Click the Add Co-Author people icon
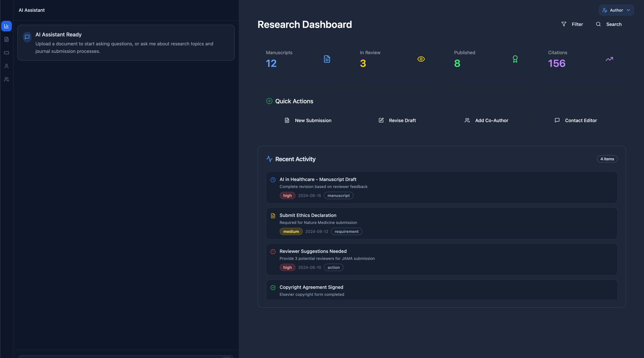This screenshot has height=358, width=644. (467, 120)
